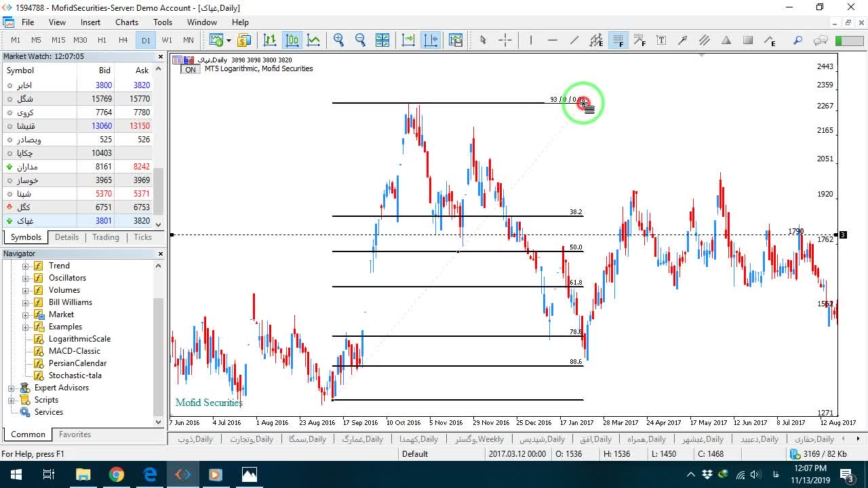Expand the Trend indicators folder
868x488 pixels.
(x=26, y=266)
